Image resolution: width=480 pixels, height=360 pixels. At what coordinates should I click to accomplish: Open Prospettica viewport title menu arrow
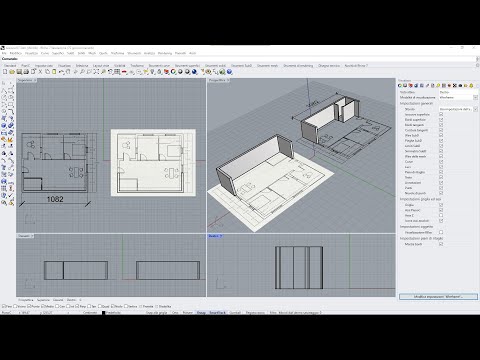[x=228, y=80]
